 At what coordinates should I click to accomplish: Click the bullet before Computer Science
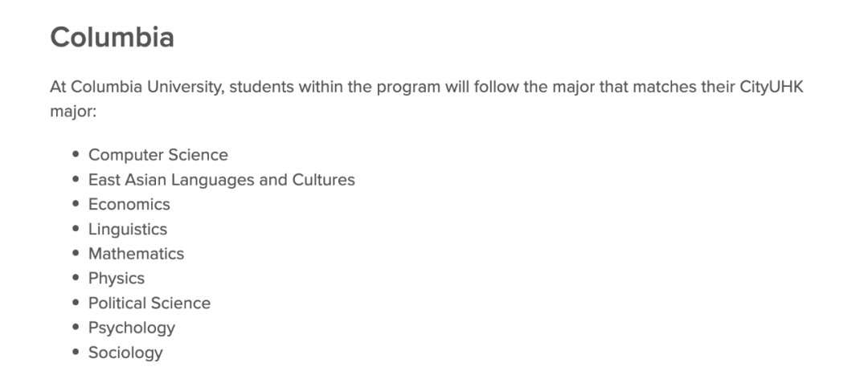tap(76, 154)
